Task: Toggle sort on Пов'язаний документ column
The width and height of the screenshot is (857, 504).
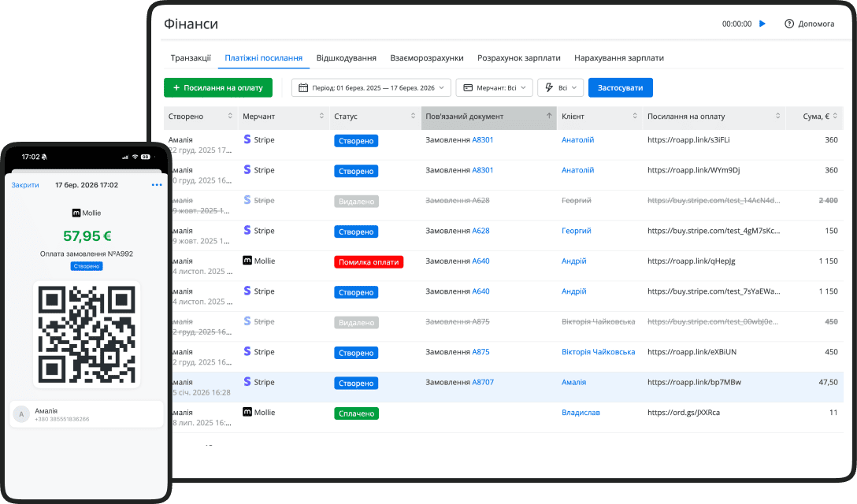Action: [x=549, y=117]
